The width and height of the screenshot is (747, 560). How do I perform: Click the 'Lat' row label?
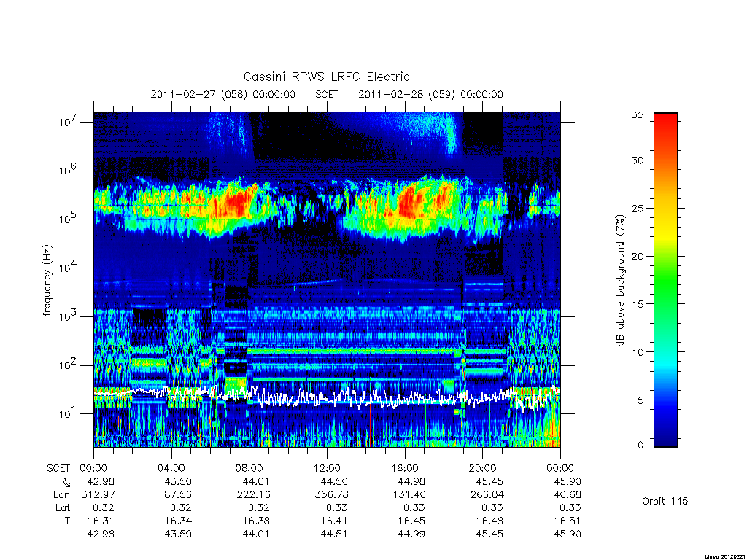pyautogui.click(x=62, y=508)
